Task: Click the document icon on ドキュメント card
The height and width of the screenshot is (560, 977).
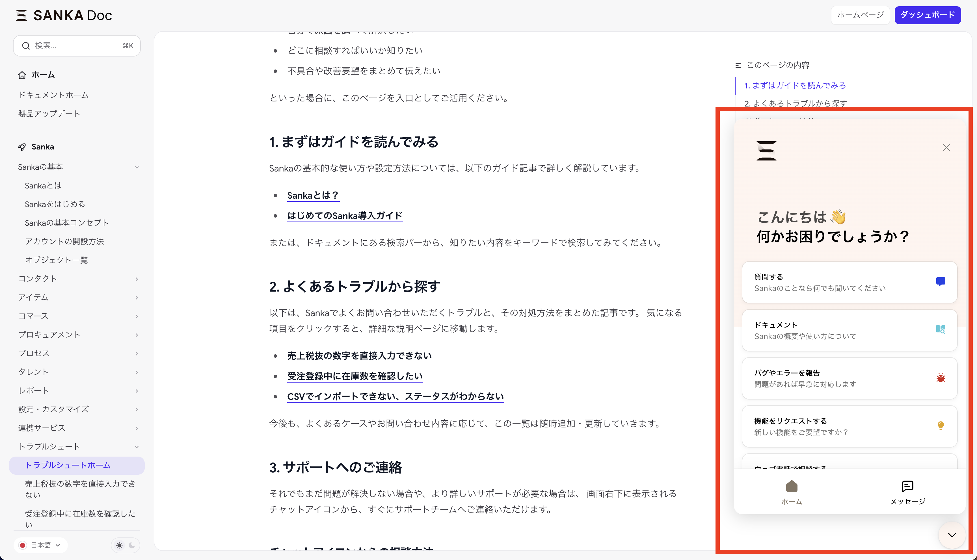Action: 941,330
